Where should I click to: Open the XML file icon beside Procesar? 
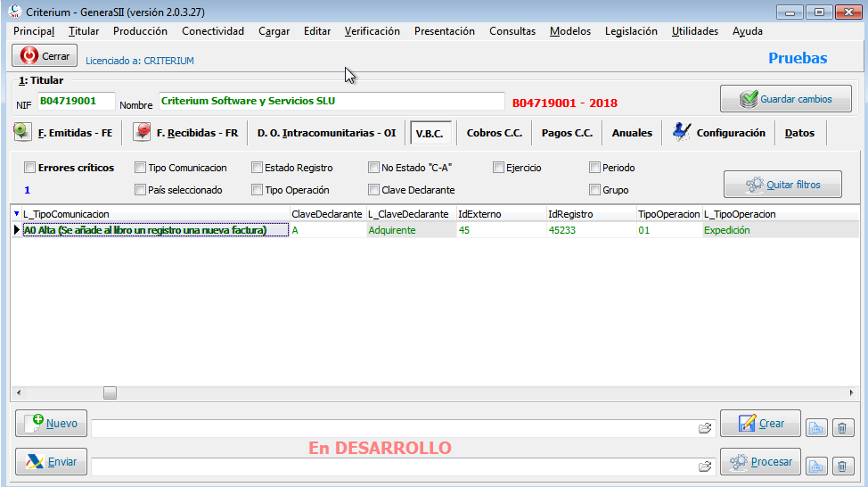click(x=816, y=466)
